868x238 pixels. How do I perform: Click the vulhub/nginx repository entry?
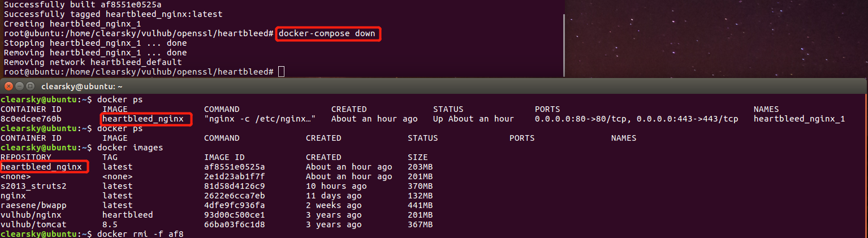(31, 215)
